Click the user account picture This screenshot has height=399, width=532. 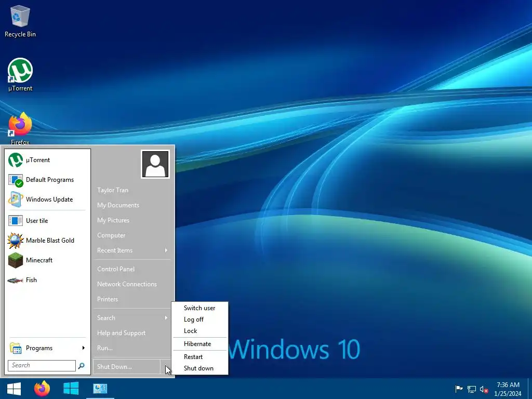pyautogui.click(x=155, y=164)
